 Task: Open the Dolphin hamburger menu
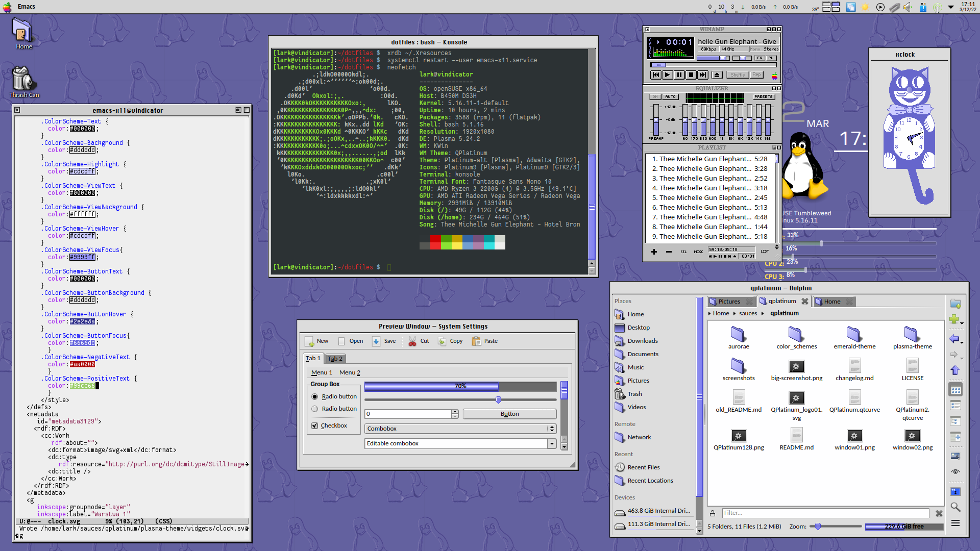[x=955, y=523]
